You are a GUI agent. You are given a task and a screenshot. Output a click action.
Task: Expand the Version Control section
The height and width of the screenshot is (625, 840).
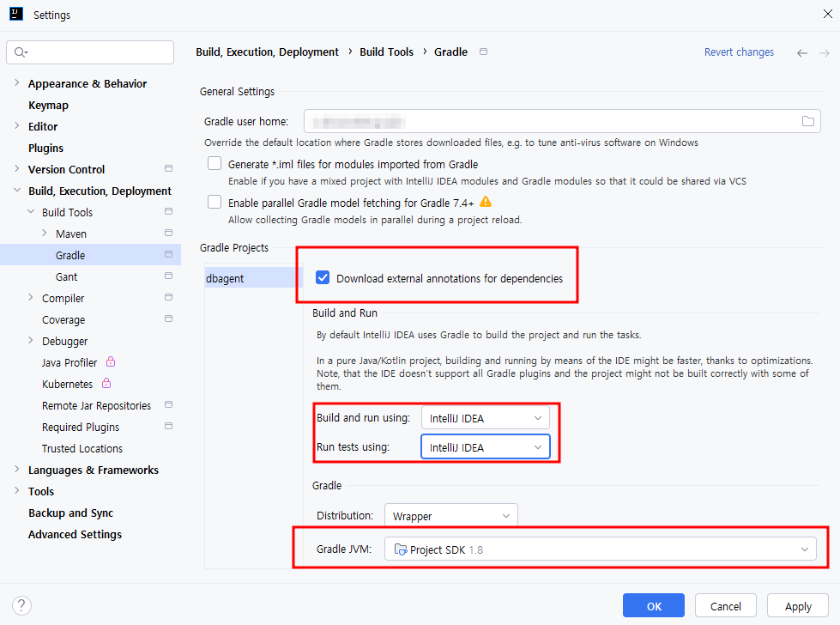(16, 168)
